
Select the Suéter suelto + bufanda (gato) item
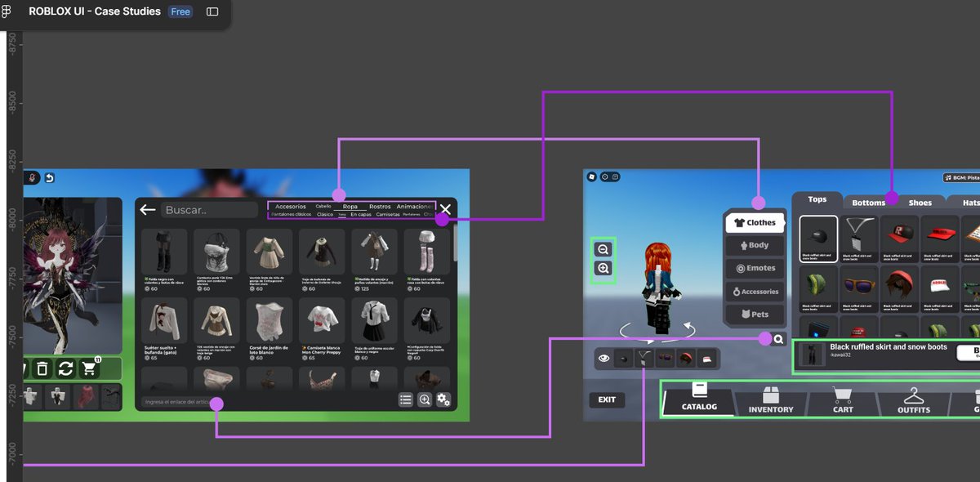point(164,330)
